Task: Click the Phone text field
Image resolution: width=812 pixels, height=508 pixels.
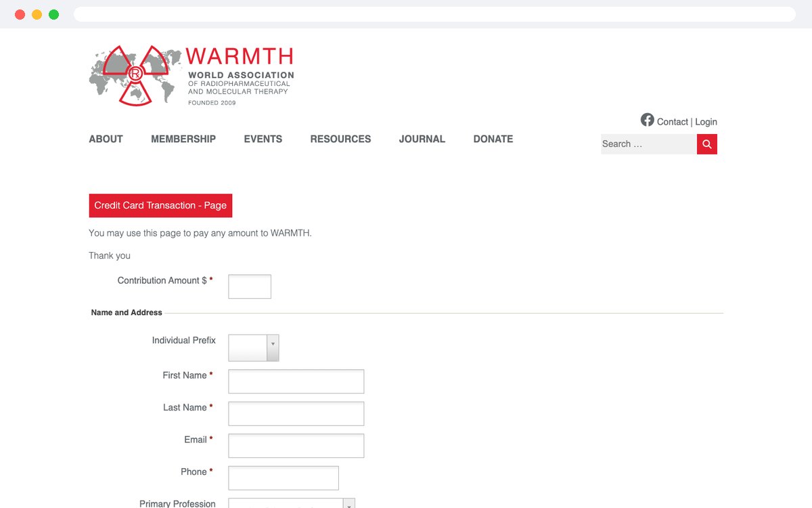Action: click(284, 478)
